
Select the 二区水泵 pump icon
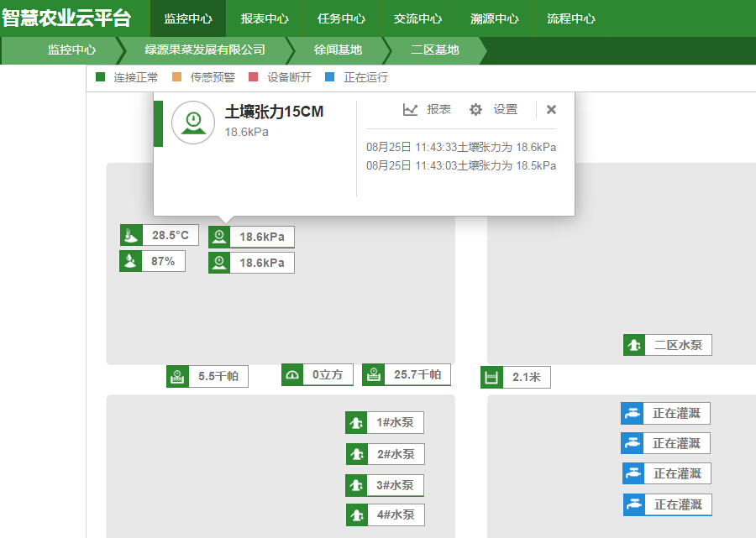pos(634,345)
